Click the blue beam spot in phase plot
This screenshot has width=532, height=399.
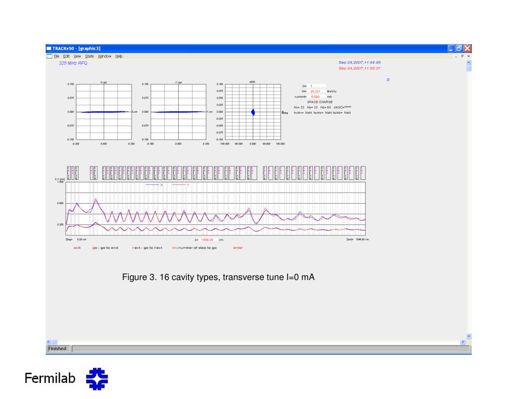tap(253, 112)
